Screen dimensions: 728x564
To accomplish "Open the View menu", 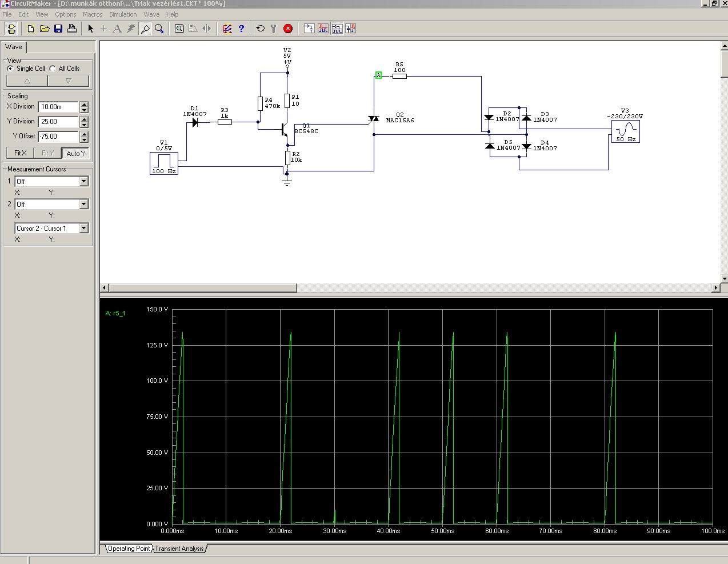I will [42, 14].
